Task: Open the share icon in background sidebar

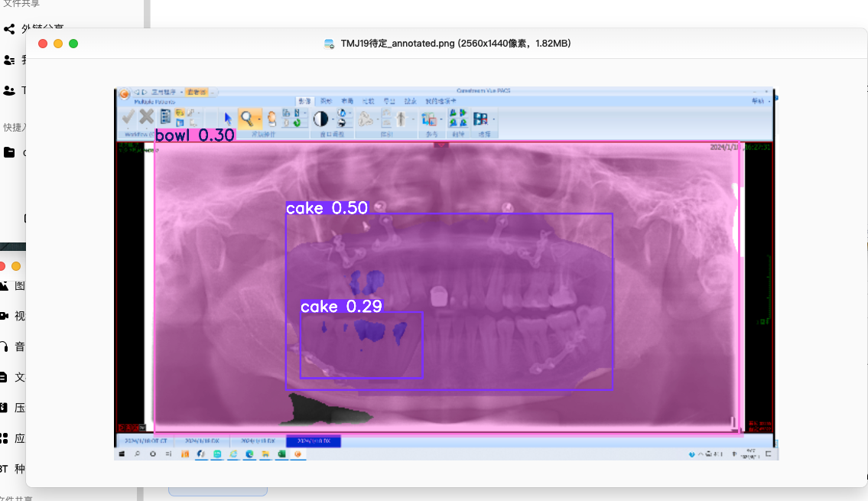Action: [9, 29]
